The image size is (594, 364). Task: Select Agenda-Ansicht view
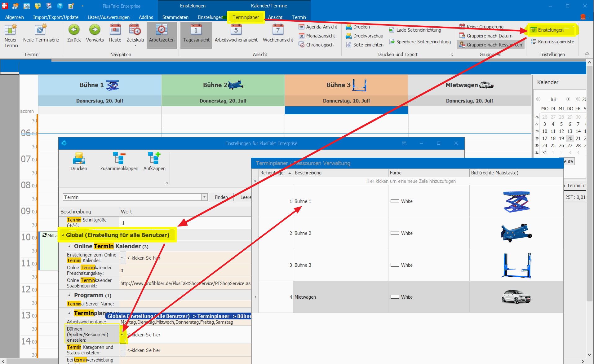tap(318, 27)
